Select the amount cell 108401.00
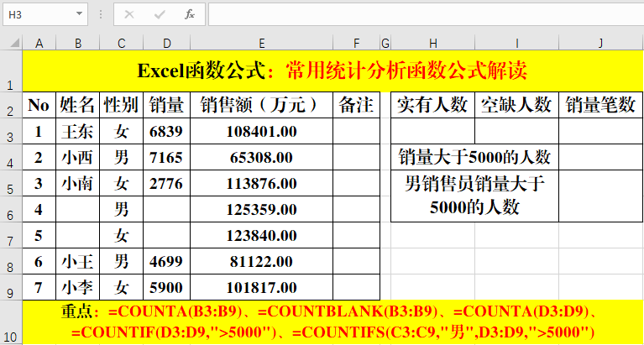Image resolution: width=644 pixels, height=345 pixels. (262, 131)
